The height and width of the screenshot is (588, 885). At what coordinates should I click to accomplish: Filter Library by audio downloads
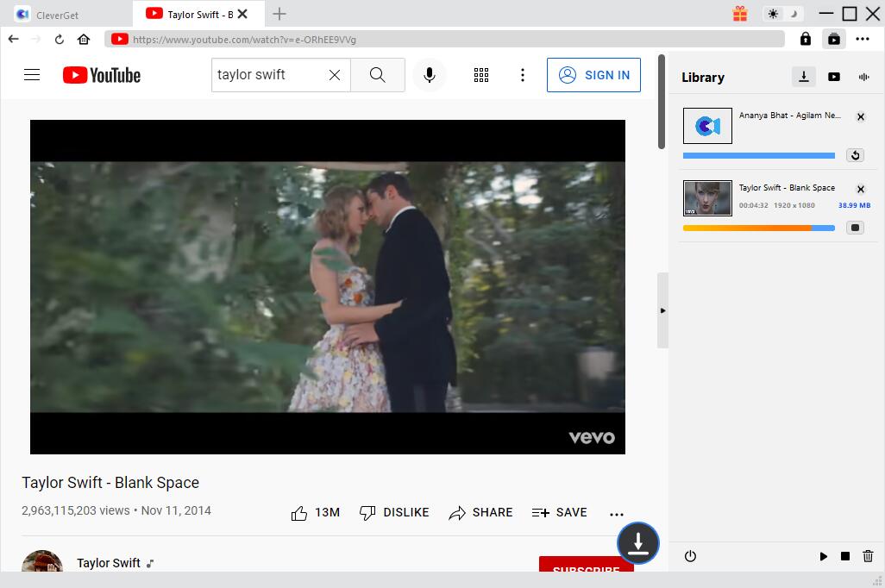863,77
